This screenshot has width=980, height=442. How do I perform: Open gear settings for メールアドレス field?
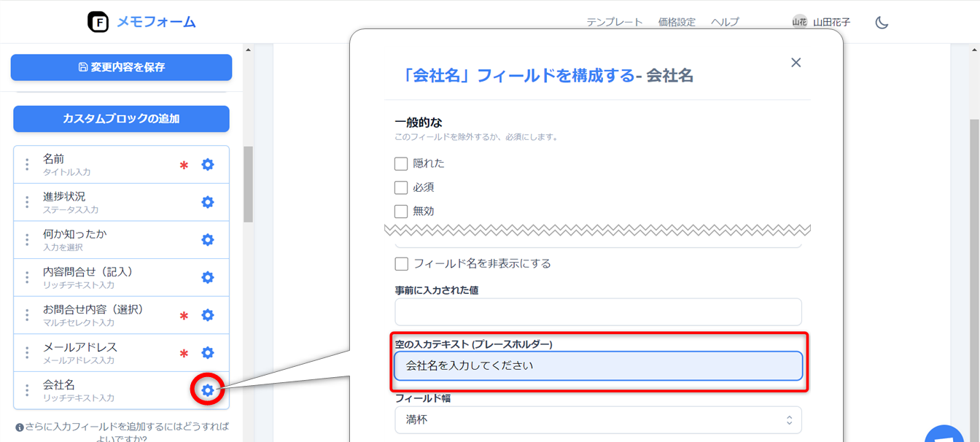point(208,353)
